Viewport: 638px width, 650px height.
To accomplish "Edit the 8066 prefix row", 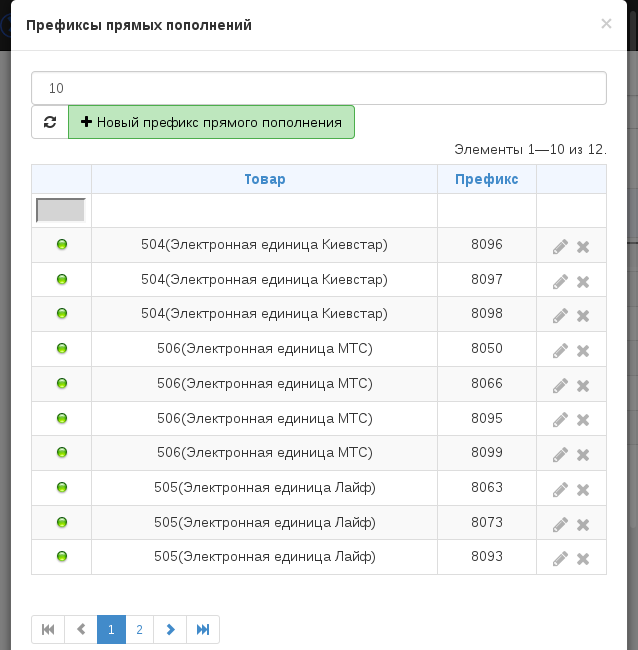I will coord(560,386).
